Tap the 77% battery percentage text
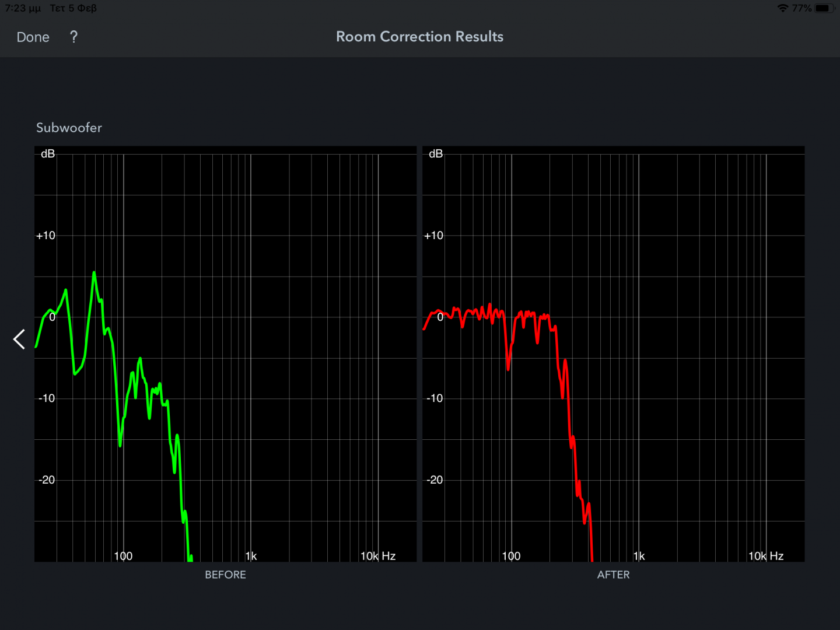This screenshot has height=630, width=840. [801, 8]
